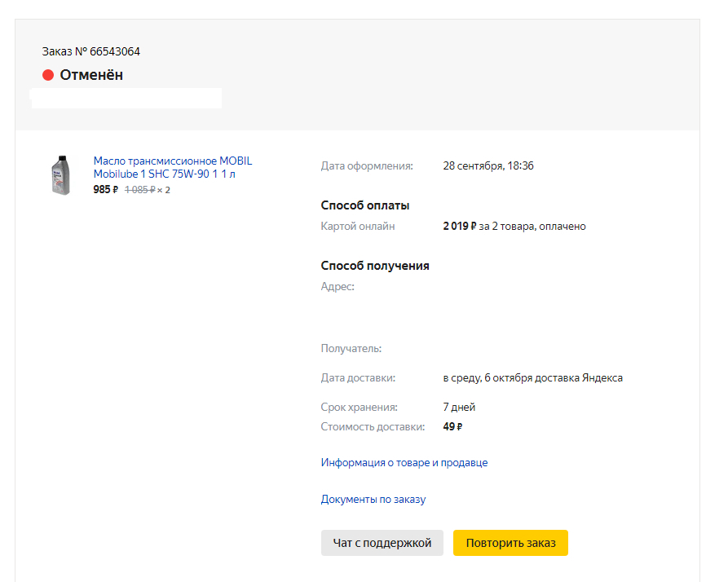Click the Способ получения heading

(x=375, y=266)
